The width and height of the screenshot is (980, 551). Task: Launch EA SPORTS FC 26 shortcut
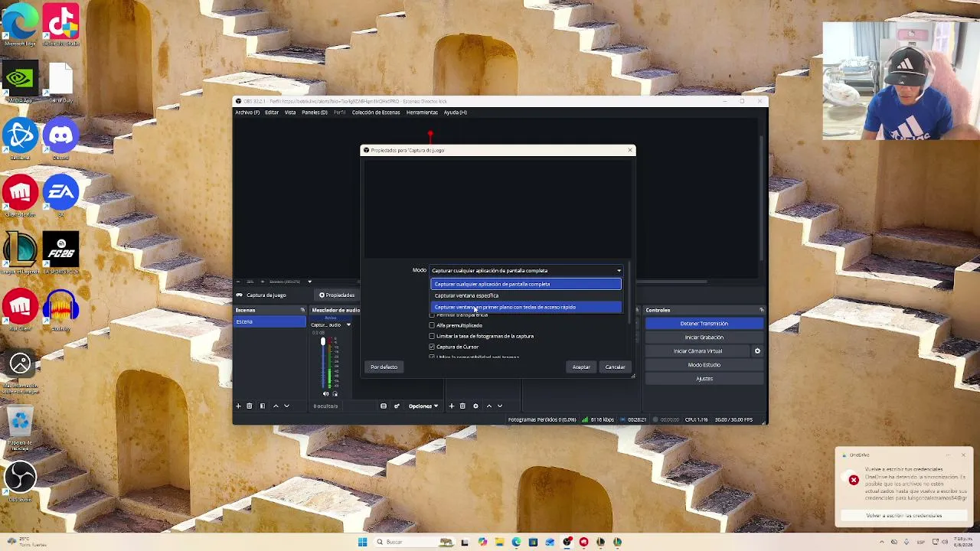[60, 253]
